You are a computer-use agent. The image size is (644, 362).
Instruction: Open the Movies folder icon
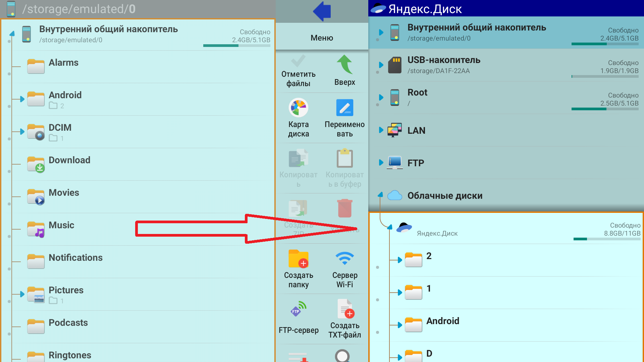(x=36, y=196)
